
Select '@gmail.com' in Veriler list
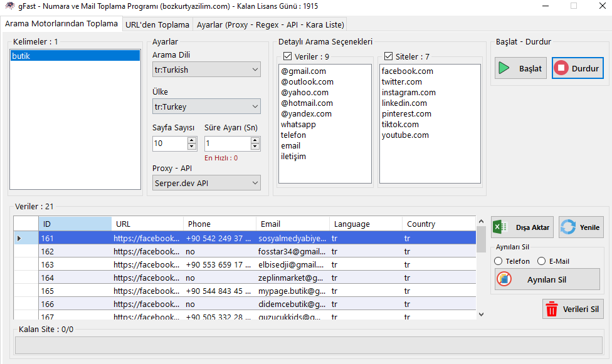[303, 71]
